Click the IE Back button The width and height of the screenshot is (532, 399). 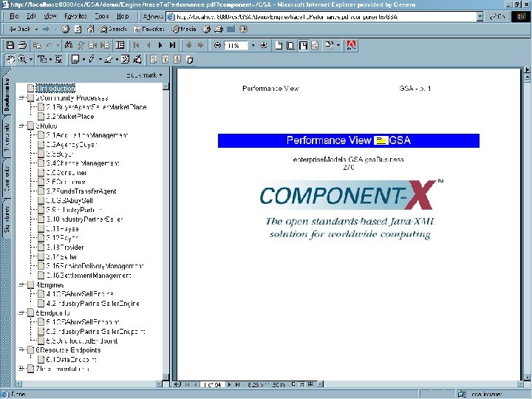click(x=19, y=29)
